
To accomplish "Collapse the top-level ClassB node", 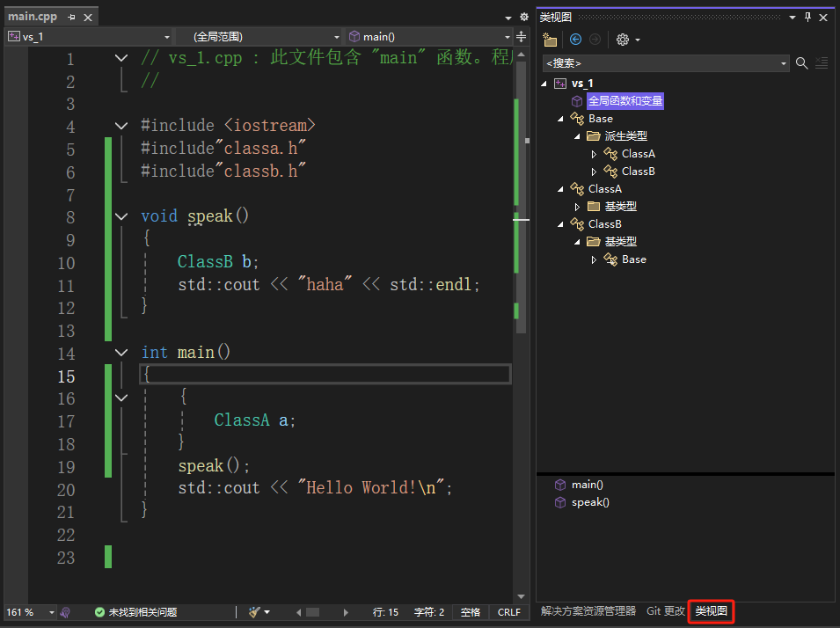I will pos(560,224).
